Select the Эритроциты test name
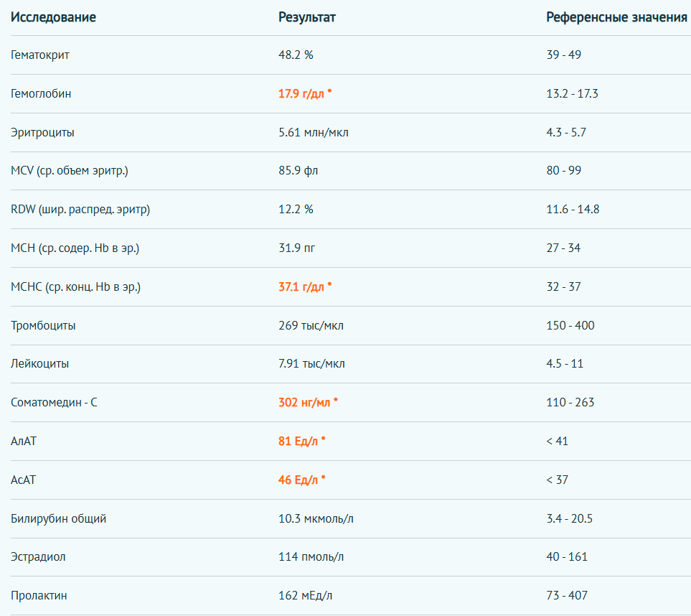 [42, 132]
